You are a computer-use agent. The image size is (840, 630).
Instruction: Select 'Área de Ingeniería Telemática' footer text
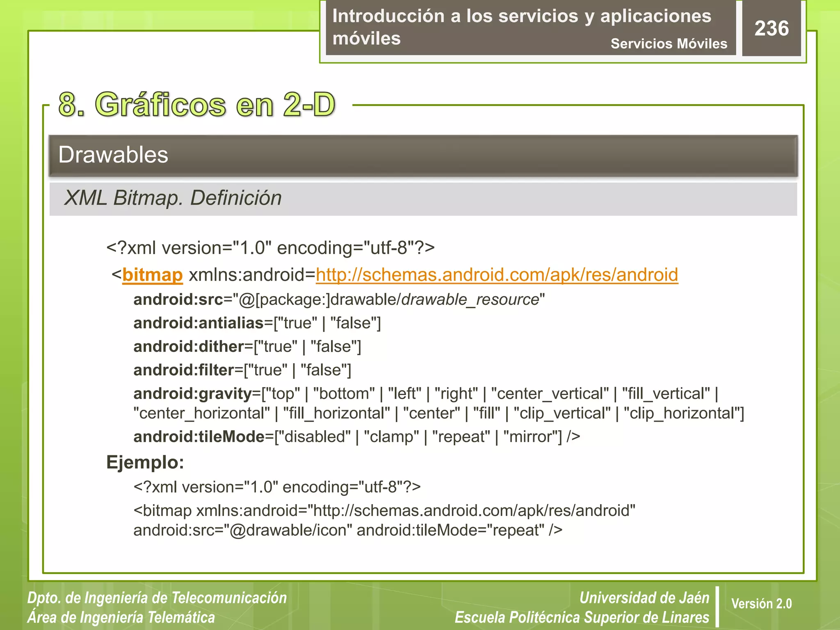coord(121,618)
